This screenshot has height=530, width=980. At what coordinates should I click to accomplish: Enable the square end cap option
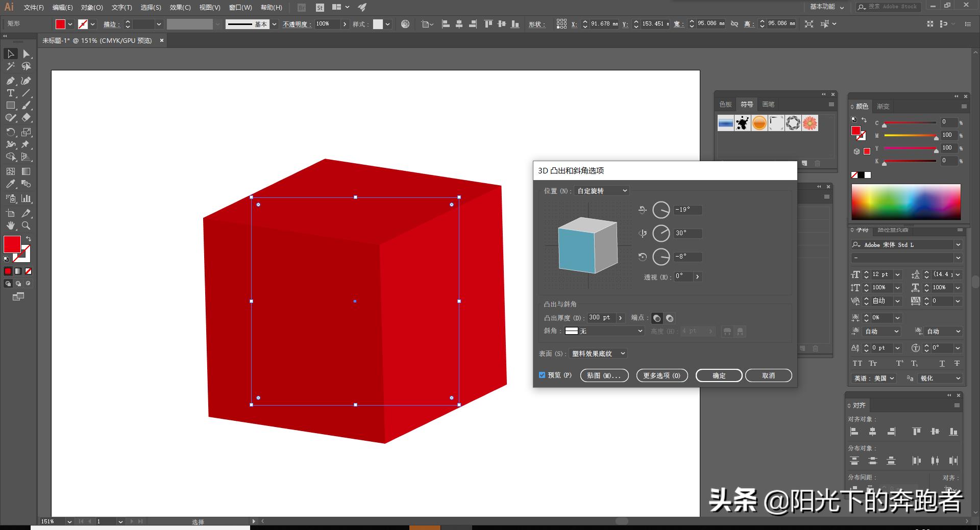[x=670, y=318]
